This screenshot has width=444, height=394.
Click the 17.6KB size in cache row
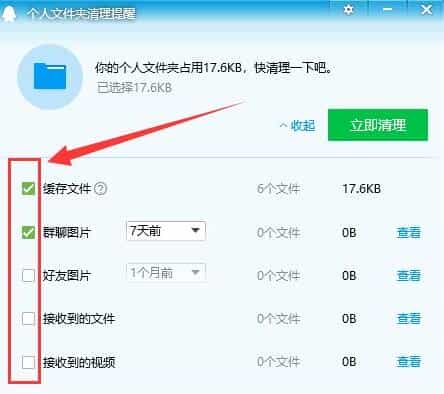pyautogui.click(x=362, y=189)
